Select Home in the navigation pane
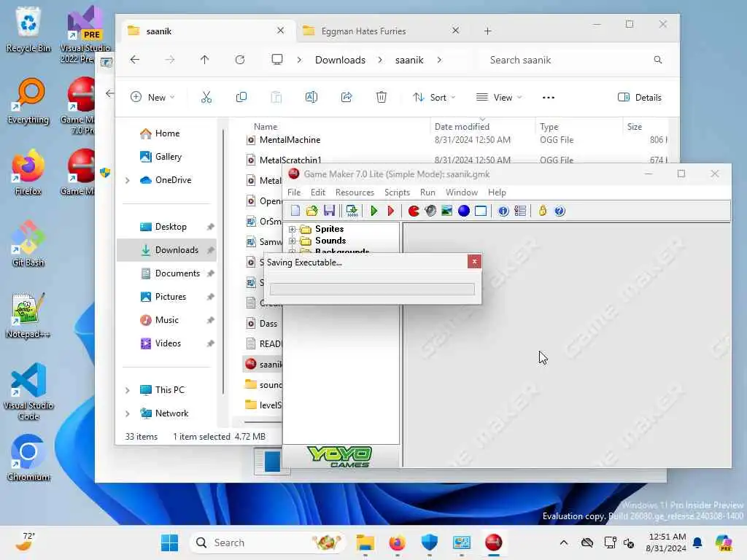Image resolution: width=747 pixels, height=560 pixels. 167,133
